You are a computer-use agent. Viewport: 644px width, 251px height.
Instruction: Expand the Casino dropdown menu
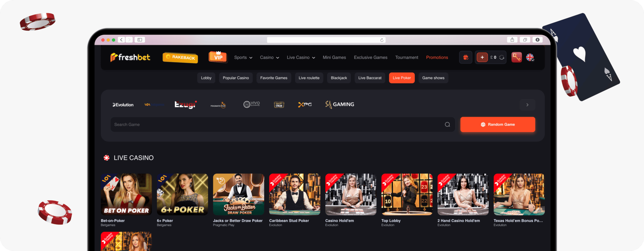click(269, 58)
